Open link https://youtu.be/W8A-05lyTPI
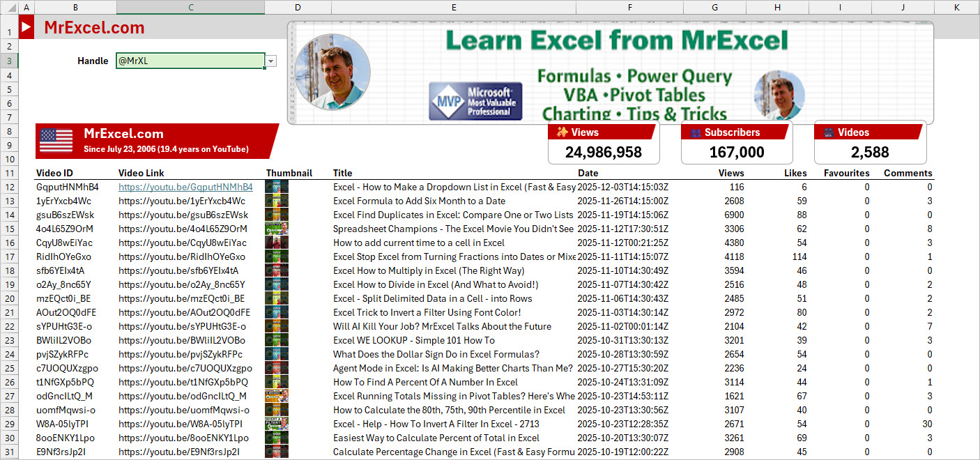The width and height of the screenshot is (980, 460). click(181, 424)
